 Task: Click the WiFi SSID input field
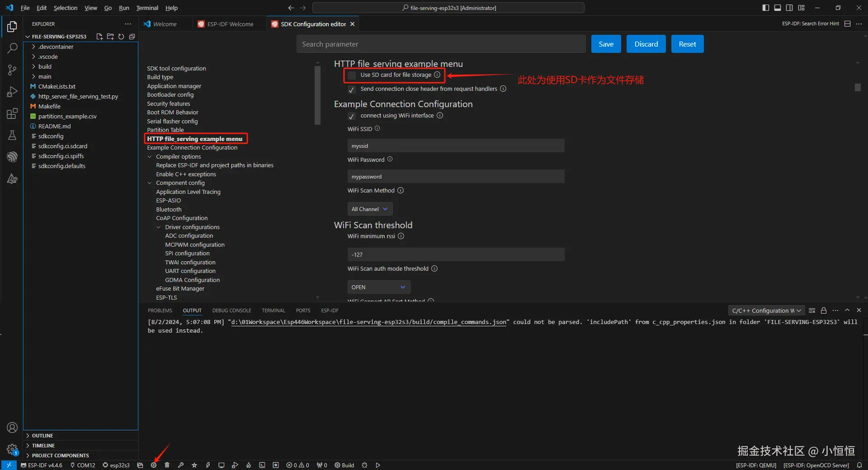pos(456,146)
